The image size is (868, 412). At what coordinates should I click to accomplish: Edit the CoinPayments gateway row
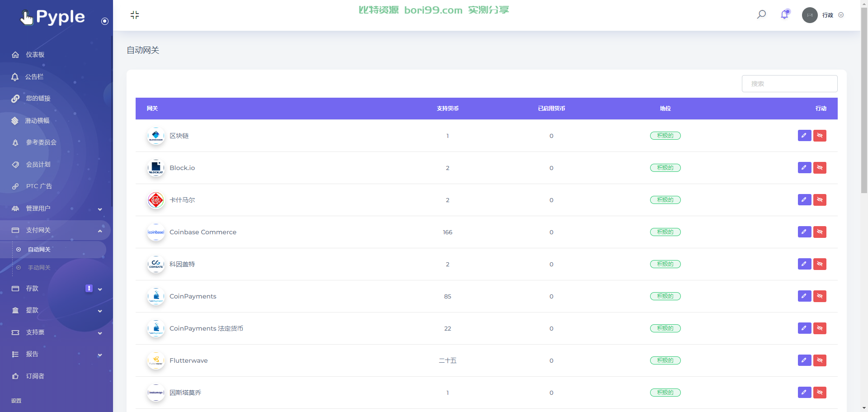pos(804,296)
